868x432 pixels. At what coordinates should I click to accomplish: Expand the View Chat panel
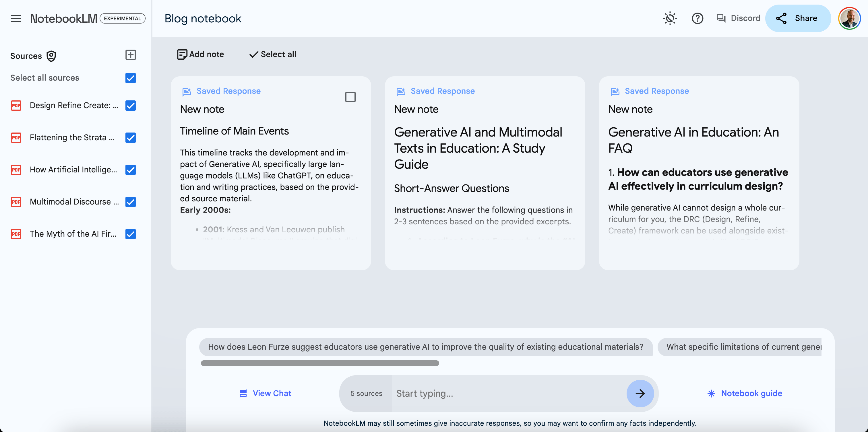pos(265,393)
